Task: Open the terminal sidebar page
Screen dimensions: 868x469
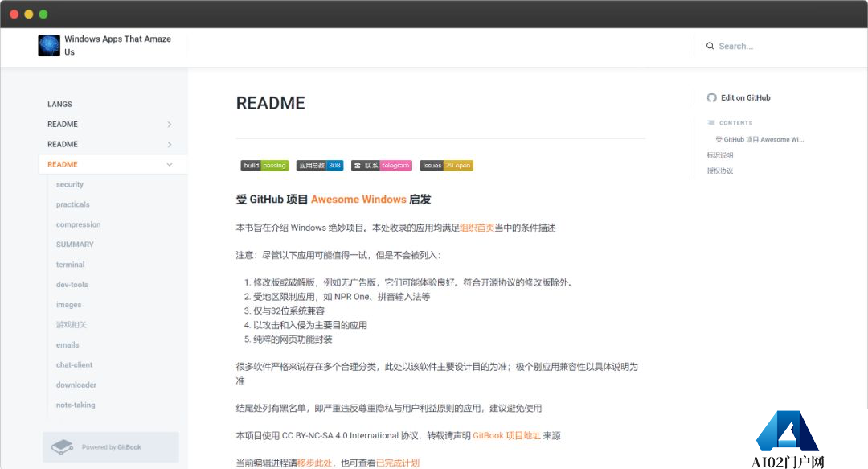Action: pos(70,265)
